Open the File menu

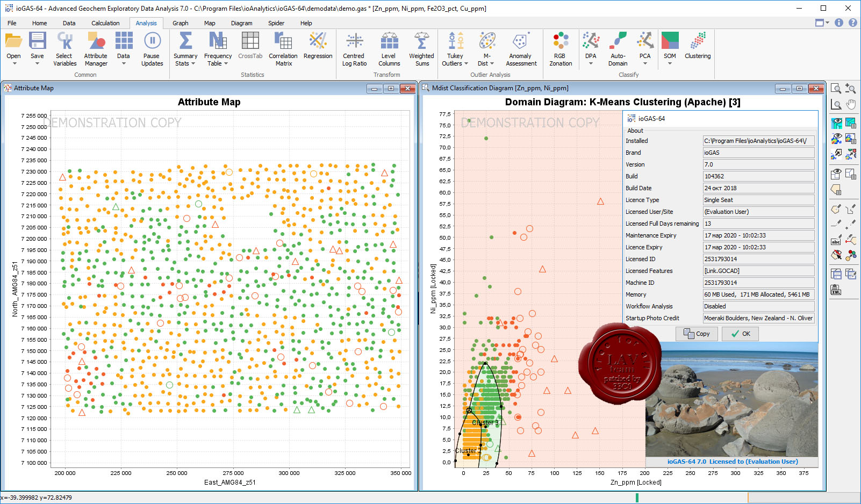(12, 23)
